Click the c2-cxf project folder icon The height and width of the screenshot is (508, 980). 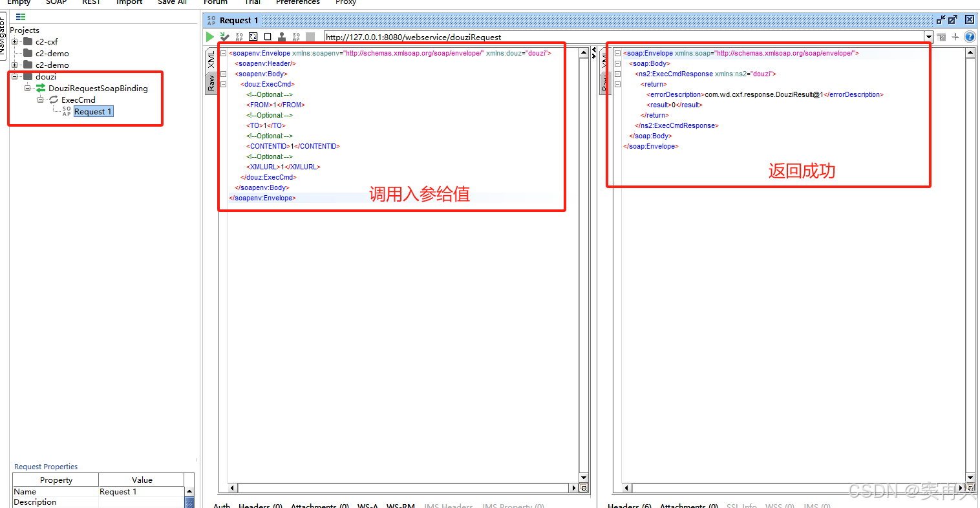pos(28,41)
